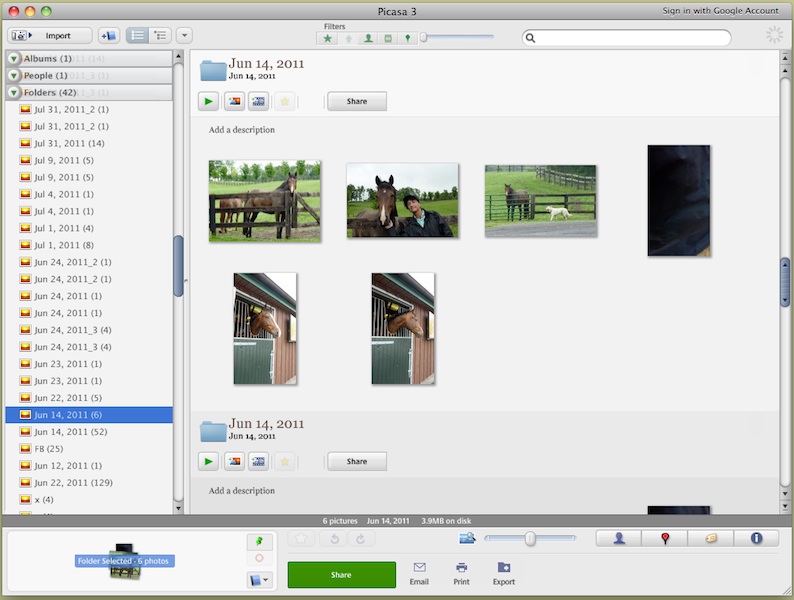Click the Create new album icon next to Import
This screenshot has width=794, height=600.
tap(108, 35)
